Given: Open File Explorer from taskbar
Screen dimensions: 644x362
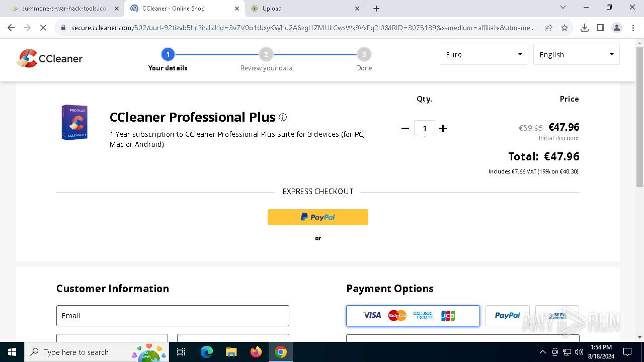Looking at the screenshot, I should [231, 352].
